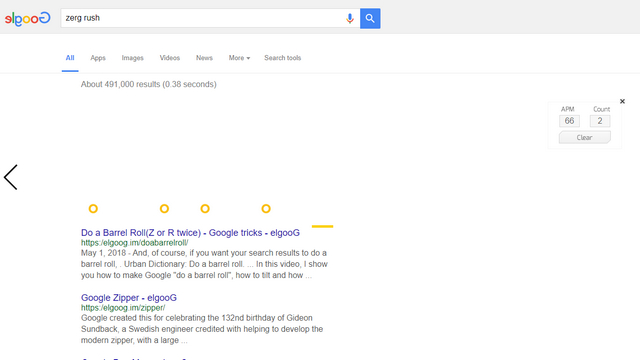The height and width of the screenshot is (360, 640).
Task: Switch to the Images tab
Action: click(x=133, y=58)
